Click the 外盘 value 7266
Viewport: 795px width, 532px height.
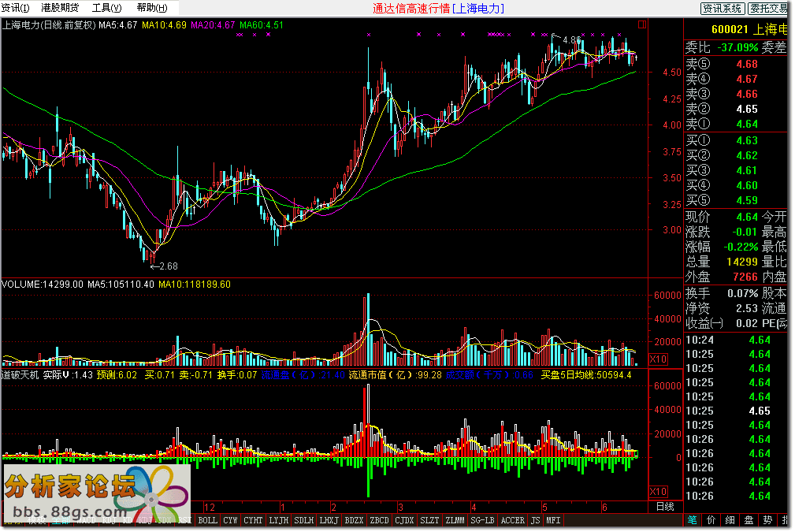click(x=745, y=277)
